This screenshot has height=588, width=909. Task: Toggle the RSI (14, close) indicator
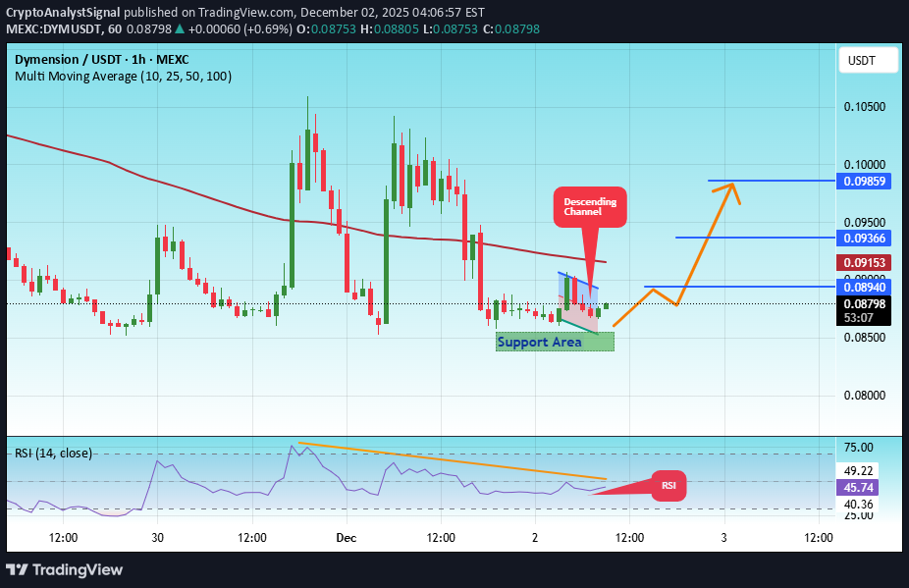pyautogui.click(x=52, y=453)
